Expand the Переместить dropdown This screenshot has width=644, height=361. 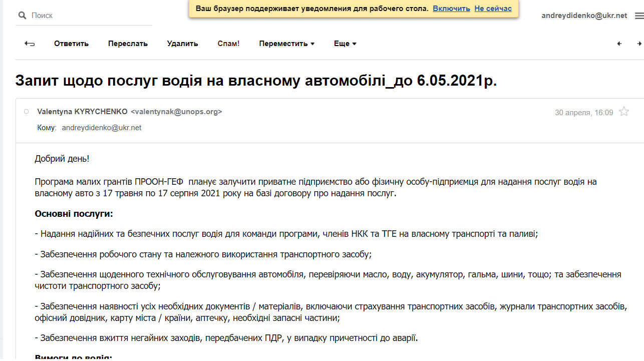(x=286, y=44)
